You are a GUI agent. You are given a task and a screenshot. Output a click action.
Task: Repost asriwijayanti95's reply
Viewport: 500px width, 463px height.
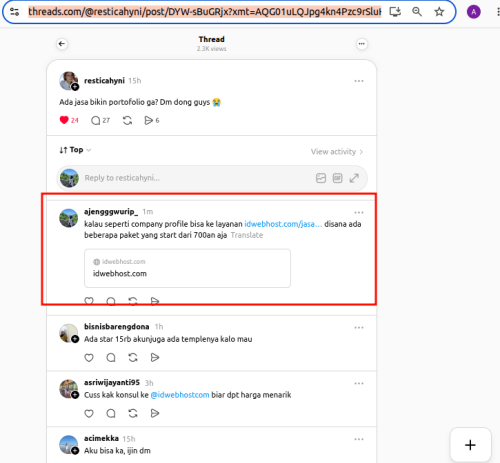tap(133, 414)
